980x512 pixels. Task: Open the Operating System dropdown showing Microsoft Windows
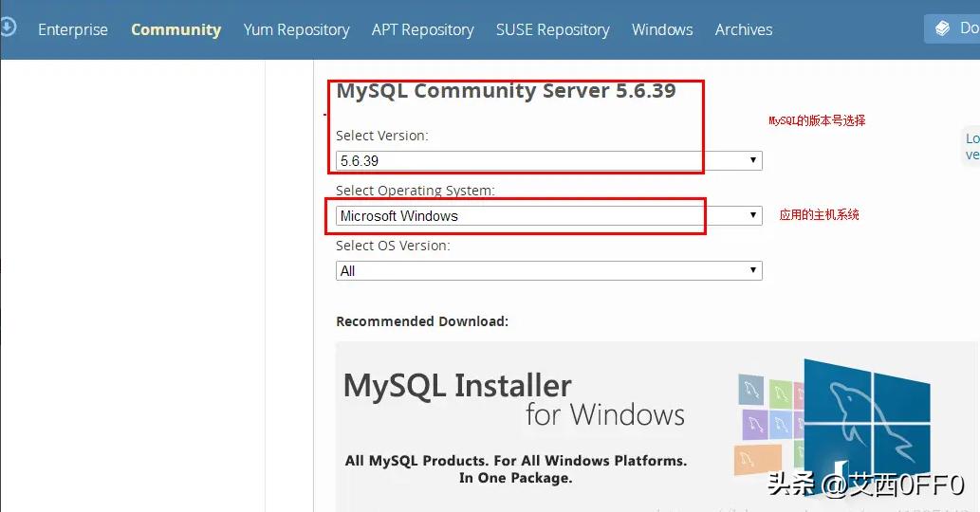[548, 215]
